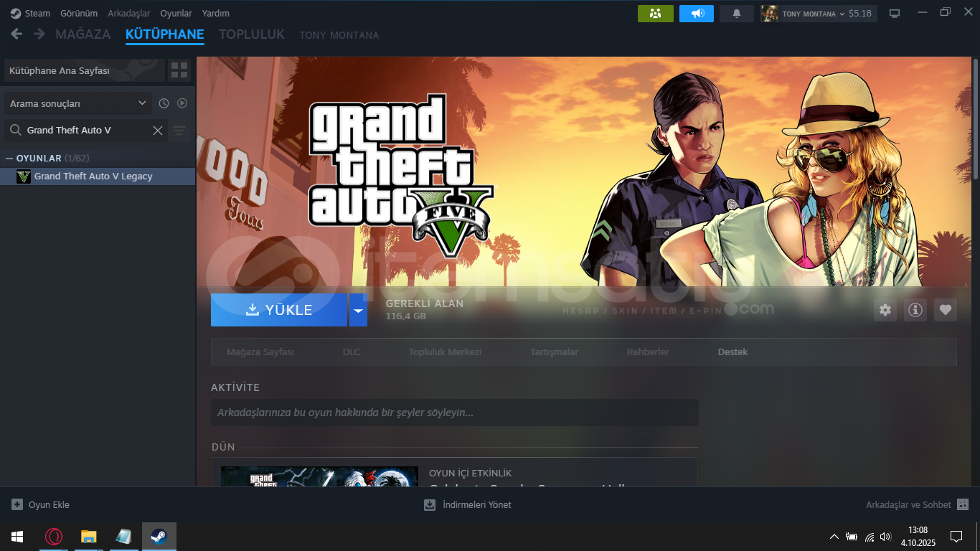This screenshot has width=980, height=551.
Task: Open Kütüphane Ana Sayfası
Action: tap(85, 71)
